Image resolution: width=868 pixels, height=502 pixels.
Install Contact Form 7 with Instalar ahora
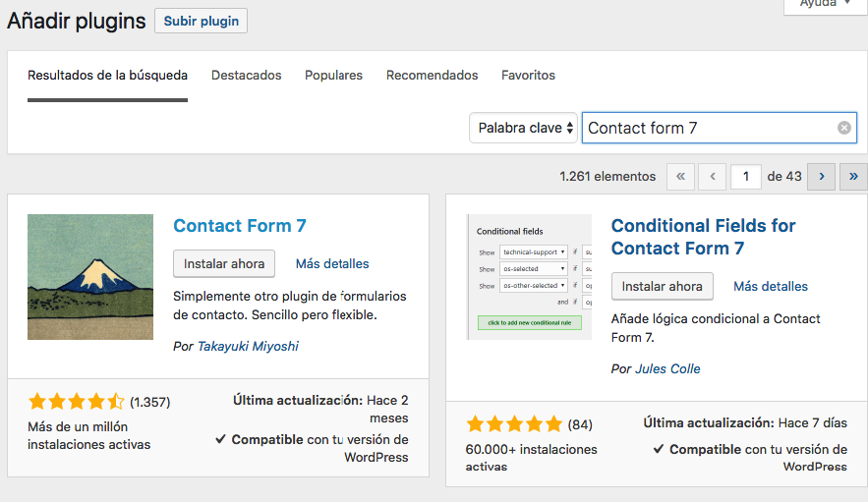224,263
